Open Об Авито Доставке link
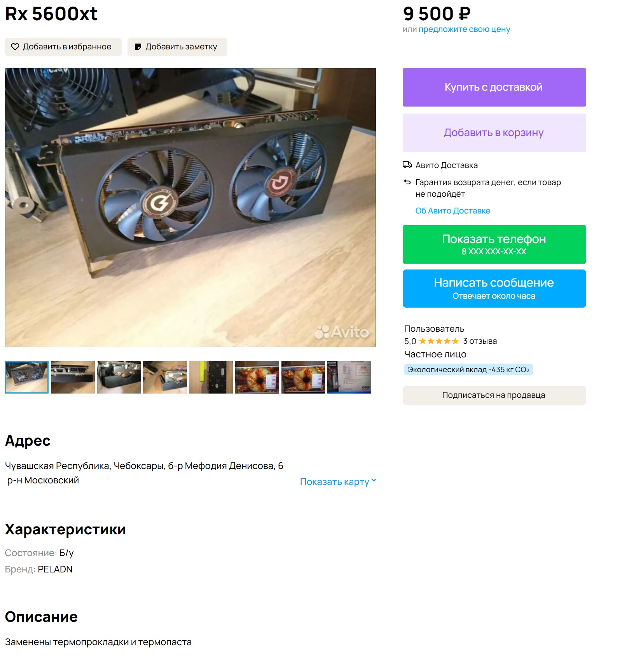 click(452, 210)
